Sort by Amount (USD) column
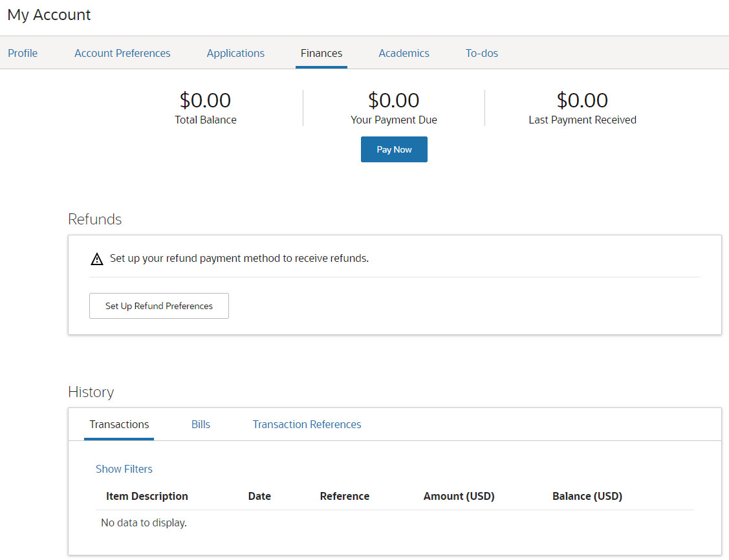 click(x=459, y=496)
